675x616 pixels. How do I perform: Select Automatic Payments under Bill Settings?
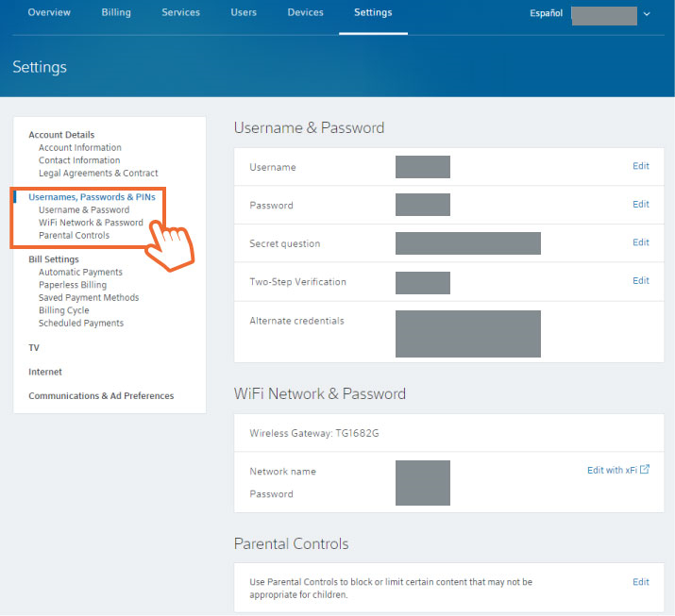80,273
